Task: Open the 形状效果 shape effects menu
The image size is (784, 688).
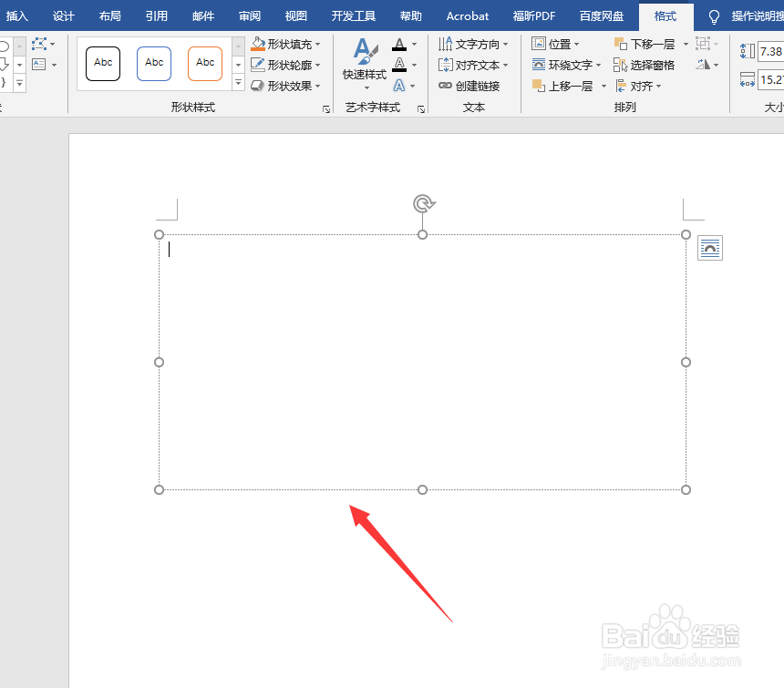Action: pyautogui.click(x=285, y=86)
